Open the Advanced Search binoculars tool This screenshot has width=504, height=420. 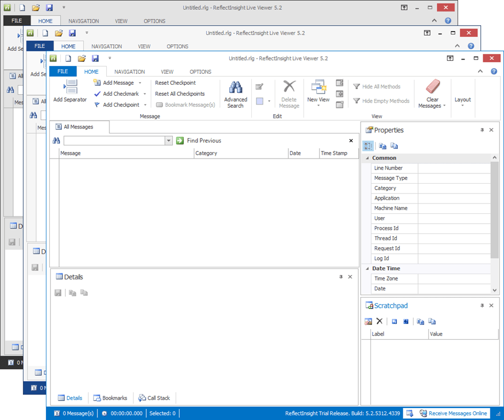[236, 94]
